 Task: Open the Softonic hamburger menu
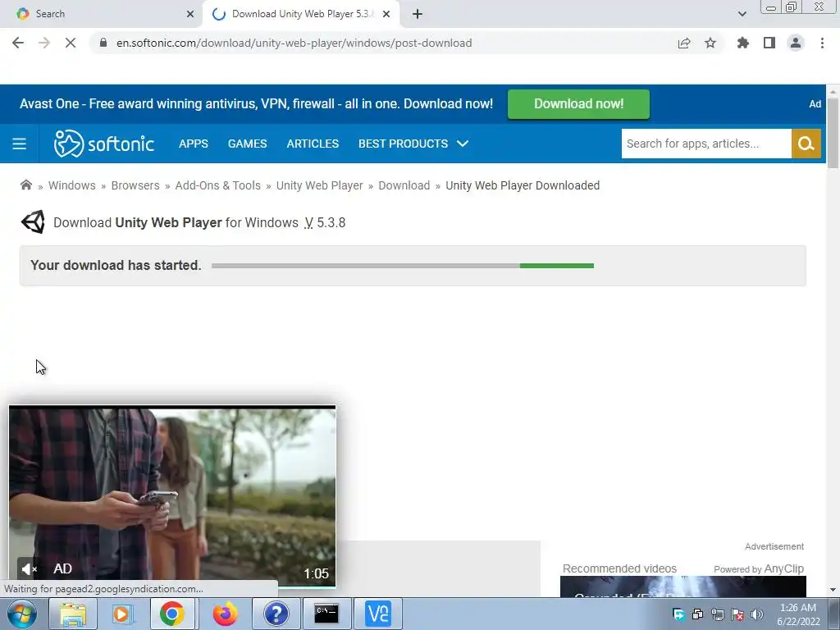(x=20, y=144)
